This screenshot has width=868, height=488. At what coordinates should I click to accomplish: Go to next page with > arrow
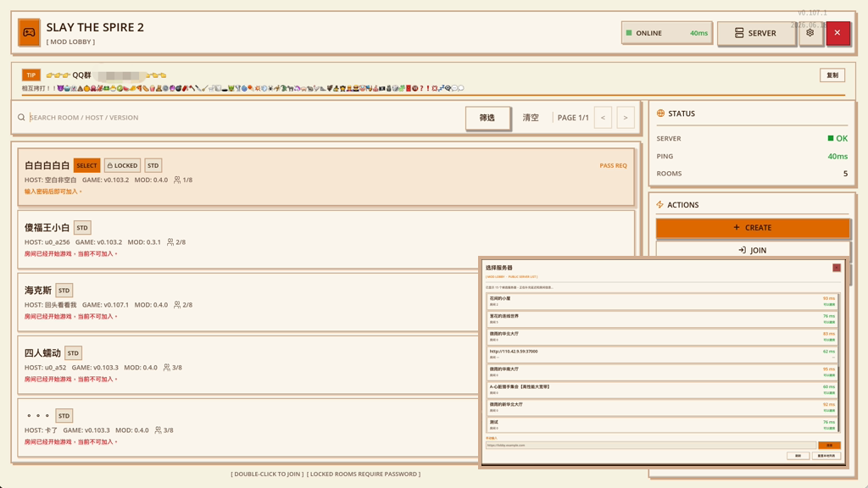626,118
